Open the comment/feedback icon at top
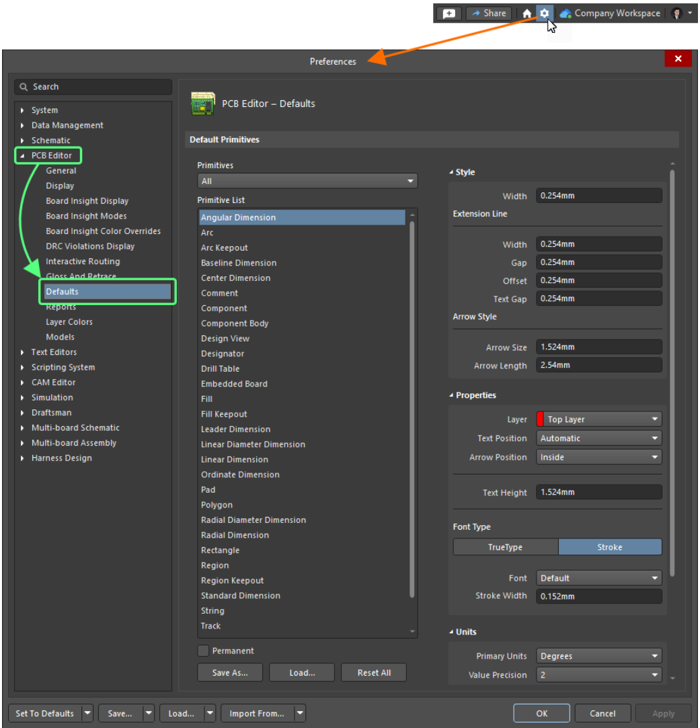 tap(449, 13)
